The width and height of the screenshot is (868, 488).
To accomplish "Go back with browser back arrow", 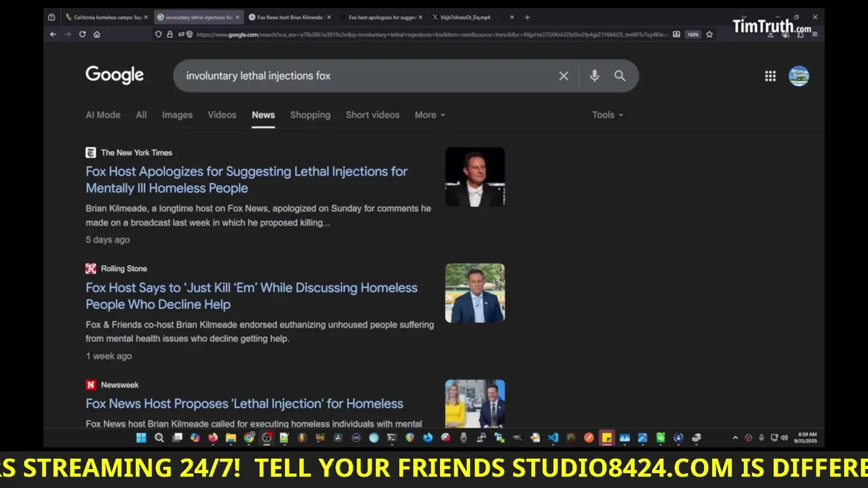I will [x=53, y=34].
